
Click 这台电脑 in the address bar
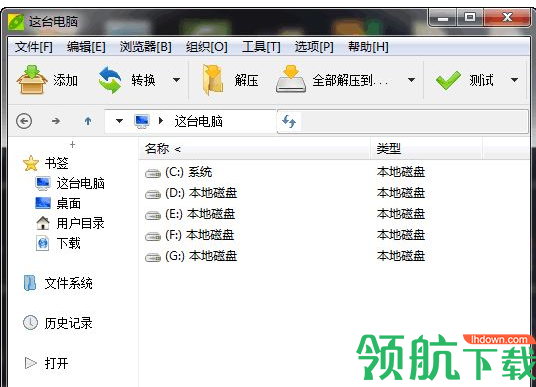click(199, 121)
